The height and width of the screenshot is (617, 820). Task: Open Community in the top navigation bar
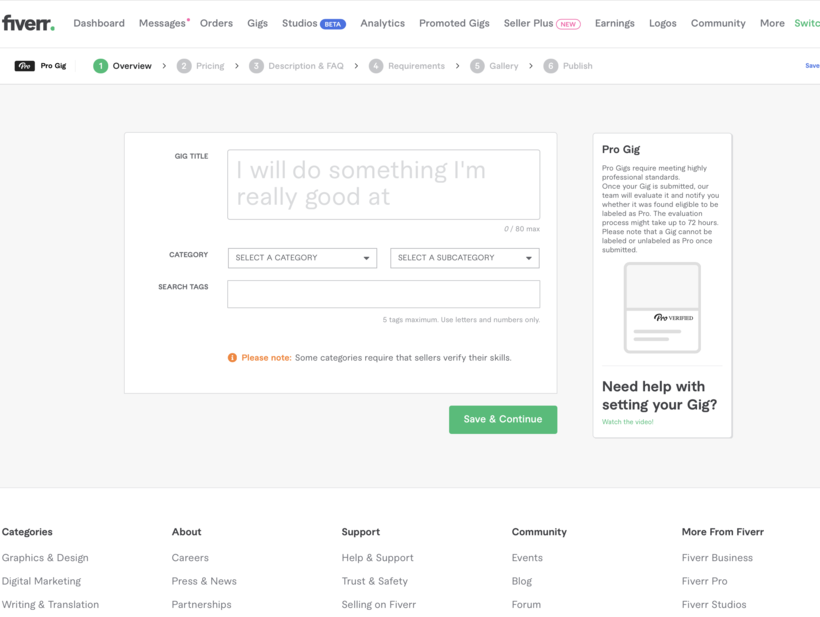point(718,24)
